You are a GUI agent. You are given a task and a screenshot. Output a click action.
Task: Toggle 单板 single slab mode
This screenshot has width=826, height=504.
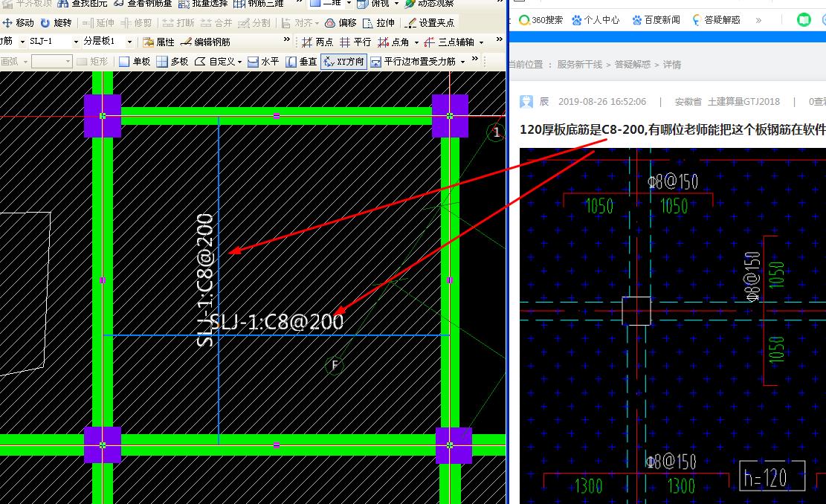[135, 61]
